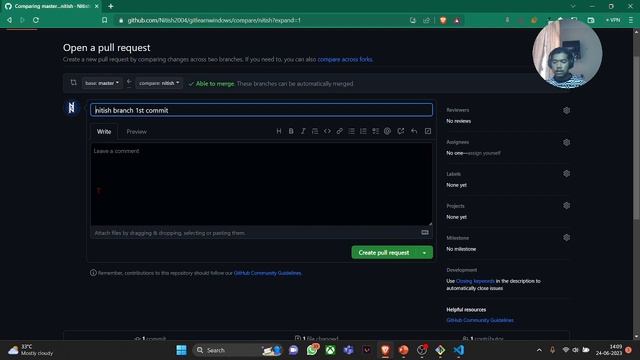Insert a saved reply arrow icon
640x360 pixels.
414,131
